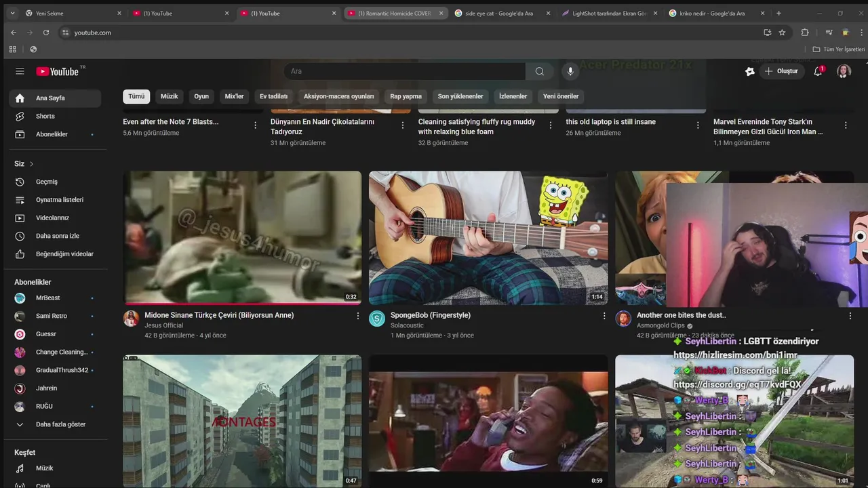Click Tüm Yer İşaretleri bookmarks folder
Image resolution: width=868 pixels, height=488 pixels.
tap(839, 49)
